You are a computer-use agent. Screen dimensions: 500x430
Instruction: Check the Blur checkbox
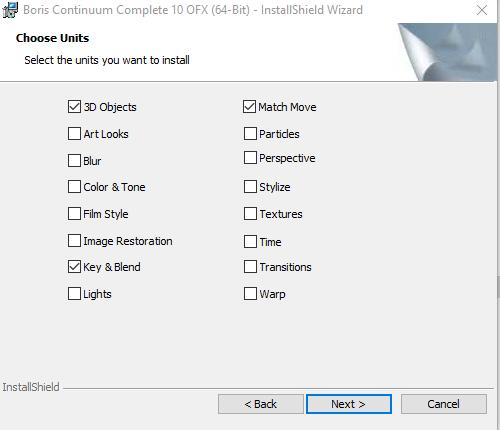[x=74, y=161]
